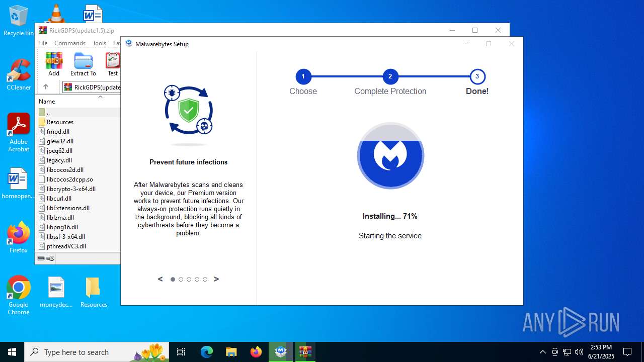Viewport: 644px width, 362px height.
Task: Open the Google Chrome desktop shortcut
Action: click(x=19, y=296)
